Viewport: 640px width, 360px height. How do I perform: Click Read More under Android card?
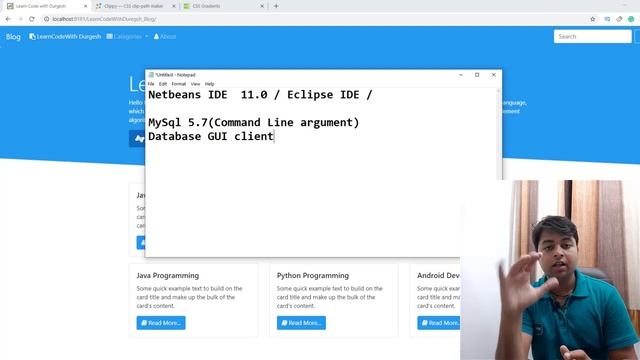pos(439,323)
